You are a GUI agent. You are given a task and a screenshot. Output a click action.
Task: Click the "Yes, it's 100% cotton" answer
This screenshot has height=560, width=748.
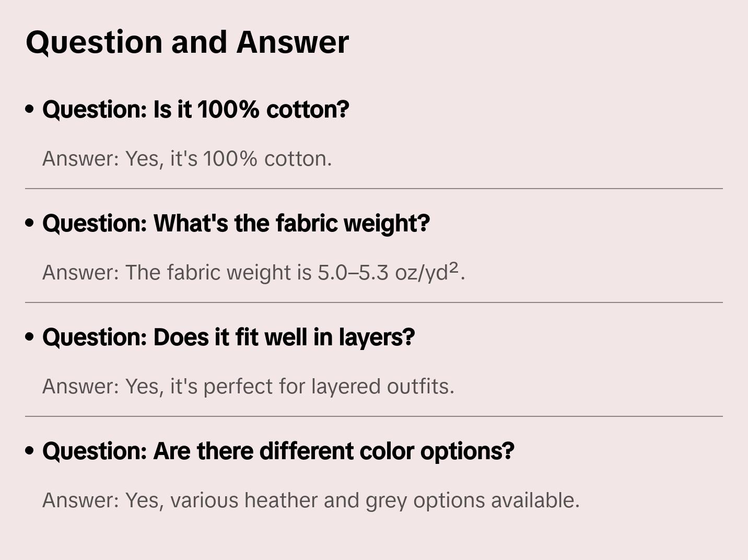click(x=187, y=159)
